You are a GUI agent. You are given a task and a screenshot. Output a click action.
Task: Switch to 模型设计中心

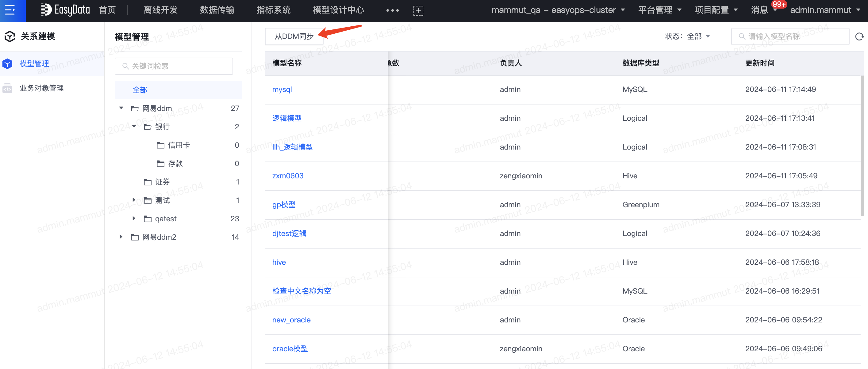[x=338, y=10]
